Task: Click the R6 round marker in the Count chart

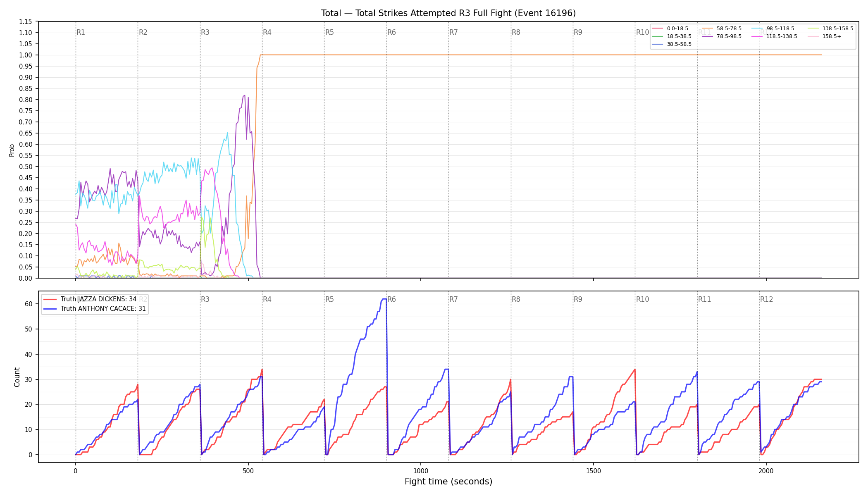Action: coord(391,299)
